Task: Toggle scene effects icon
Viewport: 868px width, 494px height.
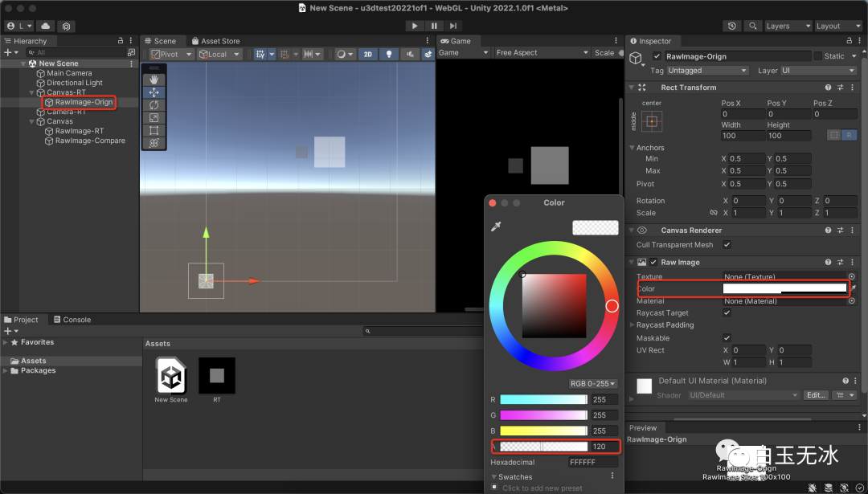Action: [428, 54]
